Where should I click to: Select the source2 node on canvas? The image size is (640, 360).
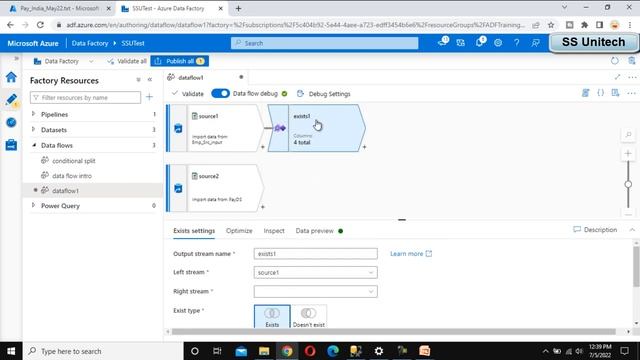pos(216,189)
